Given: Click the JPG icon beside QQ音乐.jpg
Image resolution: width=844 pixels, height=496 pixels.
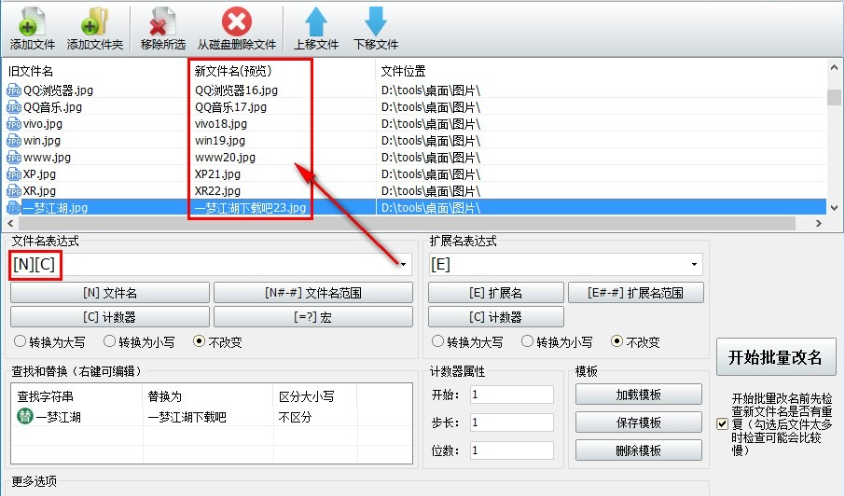Looking at the screenshot, I should pos(13,107).
